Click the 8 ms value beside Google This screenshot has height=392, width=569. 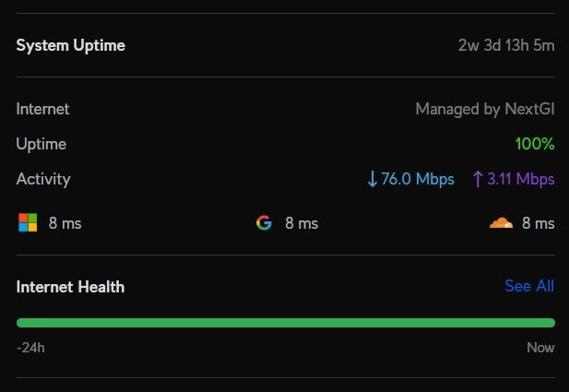(x=302, y=223)
